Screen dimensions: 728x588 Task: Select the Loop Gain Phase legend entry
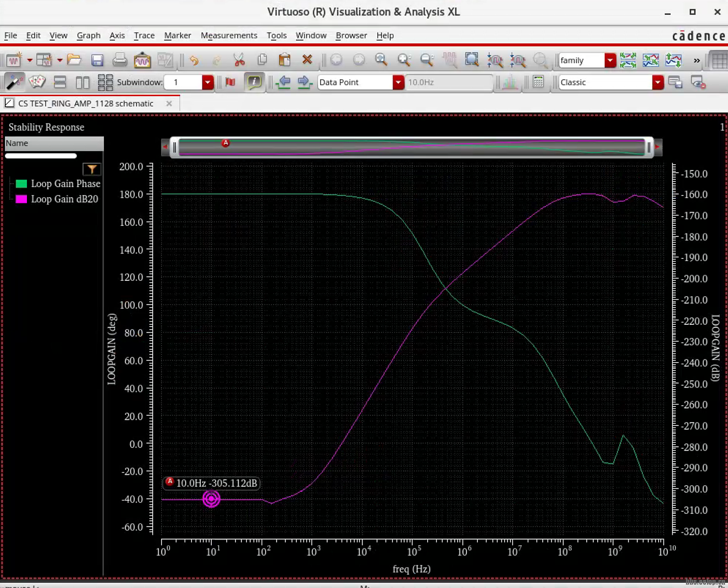65,184
